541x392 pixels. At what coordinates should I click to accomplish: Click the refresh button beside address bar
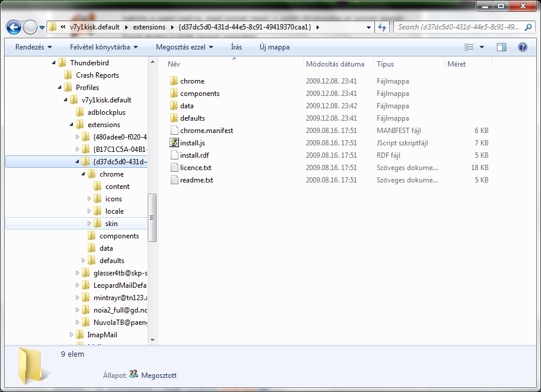[382, 27]
